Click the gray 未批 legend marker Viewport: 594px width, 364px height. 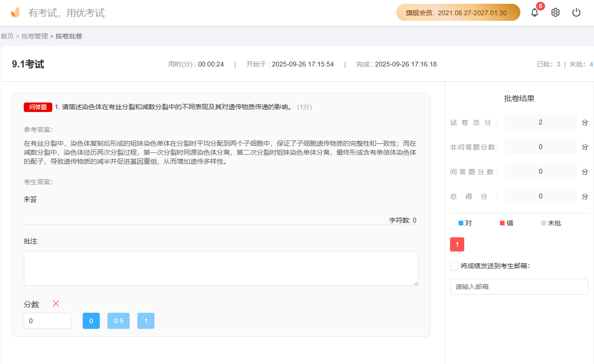tap(543, 223)
